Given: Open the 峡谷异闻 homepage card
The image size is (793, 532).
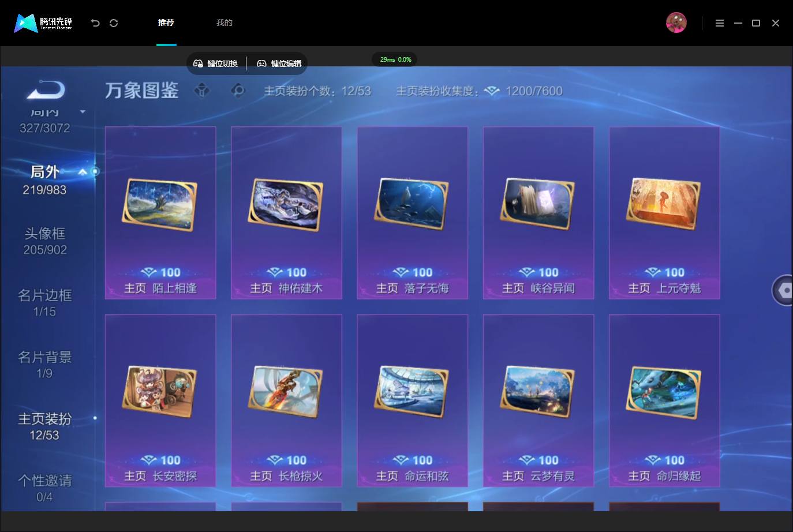Looking at the screenshot, I should [538, 213].
